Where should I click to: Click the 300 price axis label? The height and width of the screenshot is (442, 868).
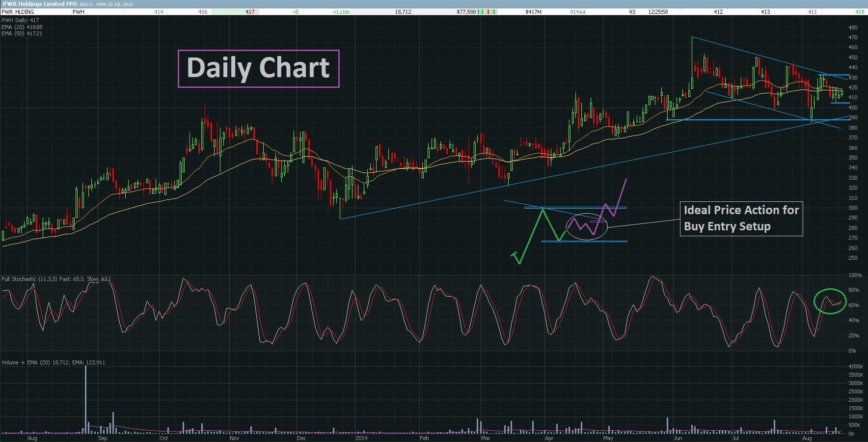[853, 208]
